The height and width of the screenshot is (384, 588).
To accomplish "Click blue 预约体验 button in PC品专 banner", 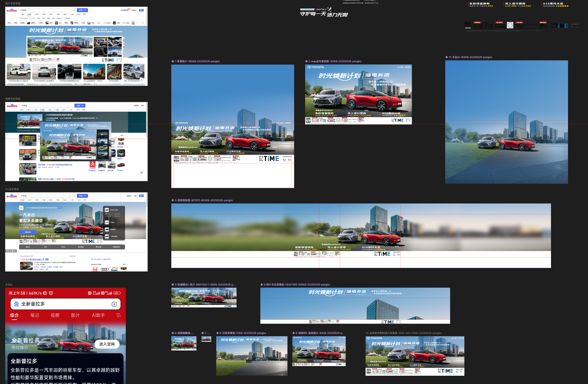I will coord(28,232).
